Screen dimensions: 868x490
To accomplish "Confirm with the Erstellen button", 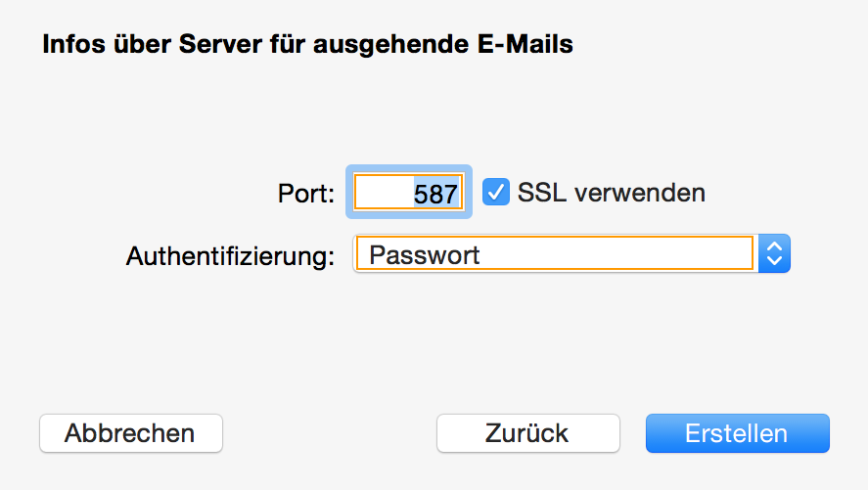I will pyautogui.click(x=737, y=433).
